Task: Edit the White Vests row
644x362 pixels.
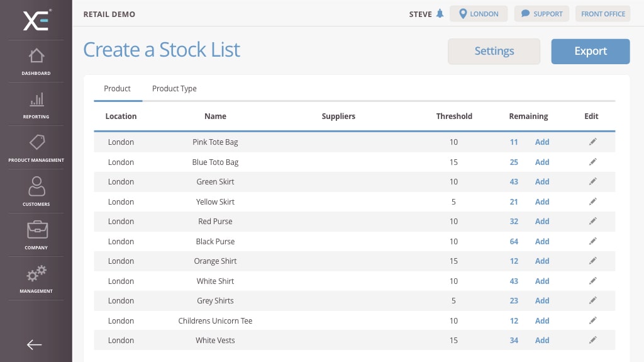Action: 592,340
